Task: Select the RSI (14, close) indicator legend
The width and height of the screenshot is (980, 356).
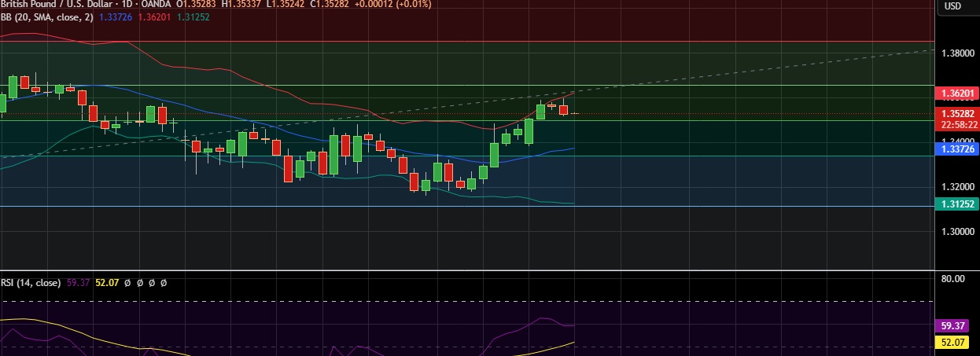Action: (x=30, y=283)
